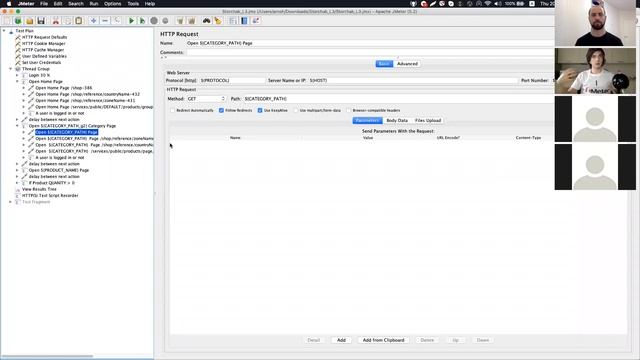Click the Toggle element toolbar icon
Image resolution: width=640 pixels, height=360 pixels.
click(117, 20)
